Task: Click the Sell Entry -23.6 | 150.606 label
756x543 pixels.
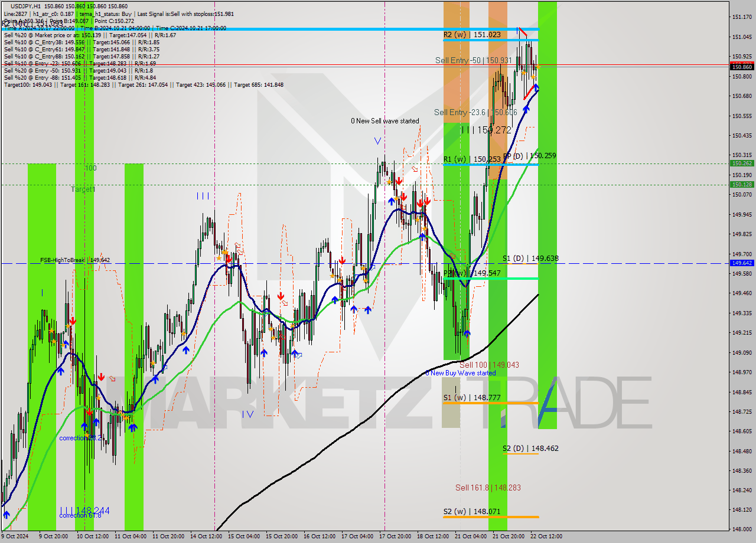Action: click(475, 113)
